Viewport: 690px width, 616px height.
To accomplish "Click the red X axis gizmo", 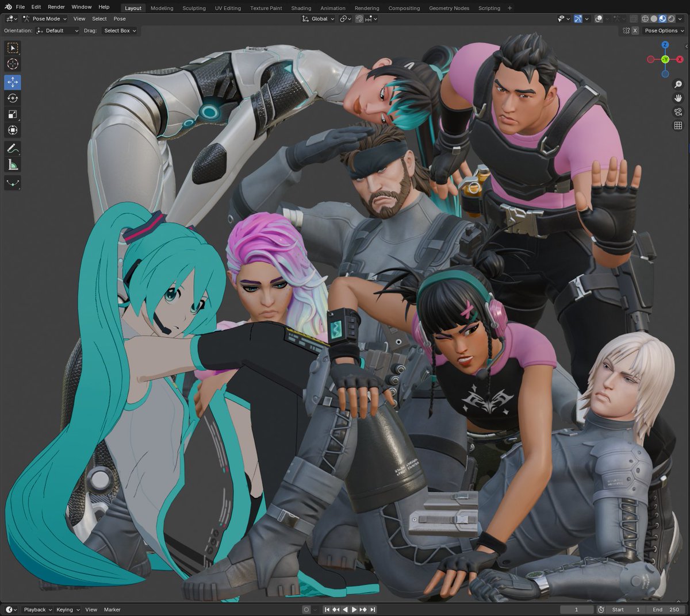I will [x=680, y=59].
